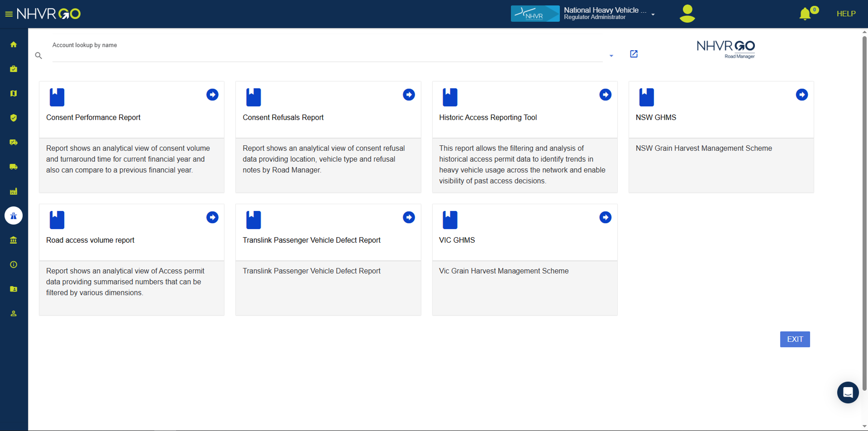The height and width of the screenshot is (431, 868).
Task: Open HELP in the top bar
Action: coord(846,14)
